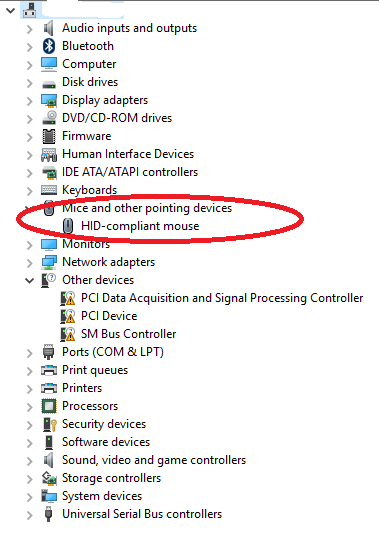This screenshot has height=558, width=379.
Task: Click the HID-compliant mouse device icon
Action: coord(68,226)
